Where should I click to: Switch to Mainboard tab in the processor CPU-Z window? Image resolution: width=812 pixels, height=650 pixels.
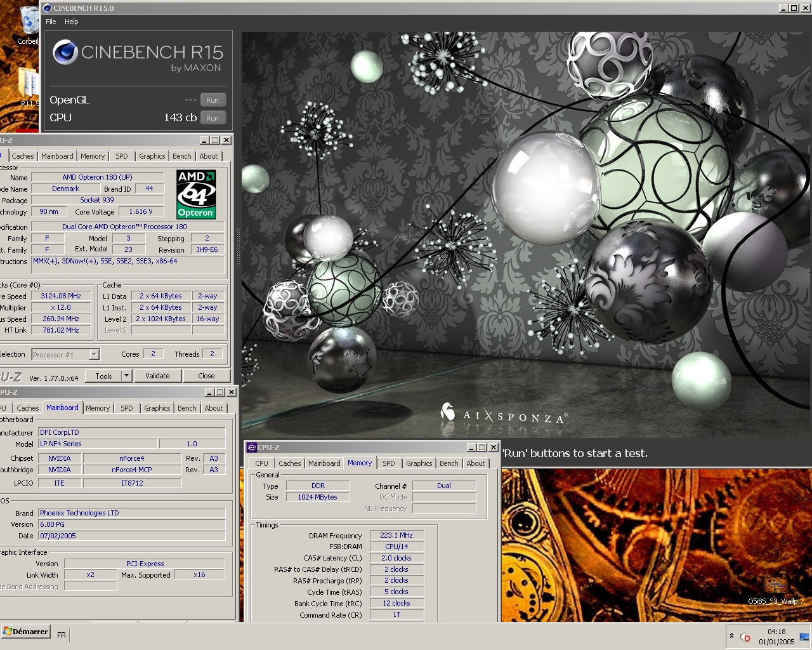pos(57,156)
